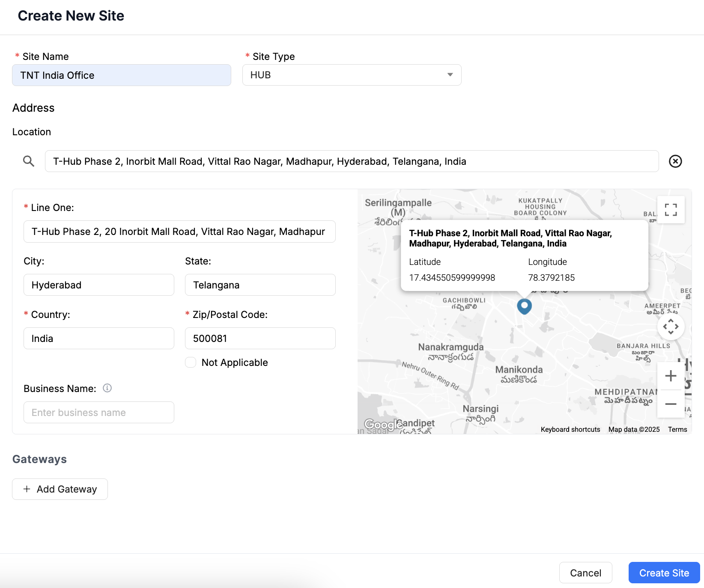Focus the location search input

click(352, 161)
